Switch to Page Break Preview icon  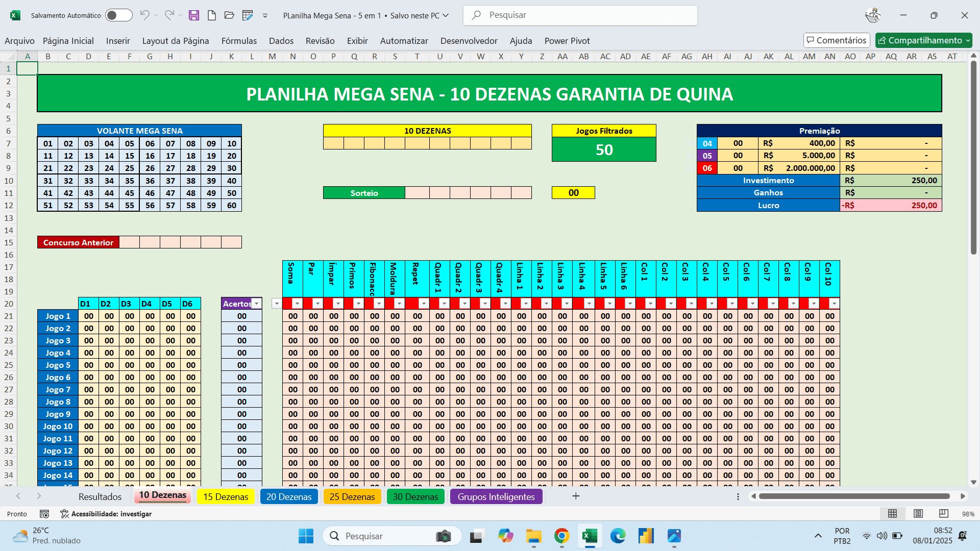(944, 514)
